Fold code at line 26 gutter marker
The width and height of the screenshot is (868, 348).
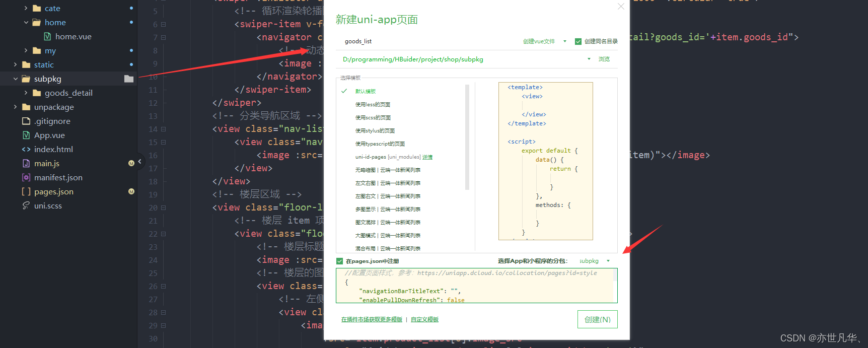click(163, 286)
